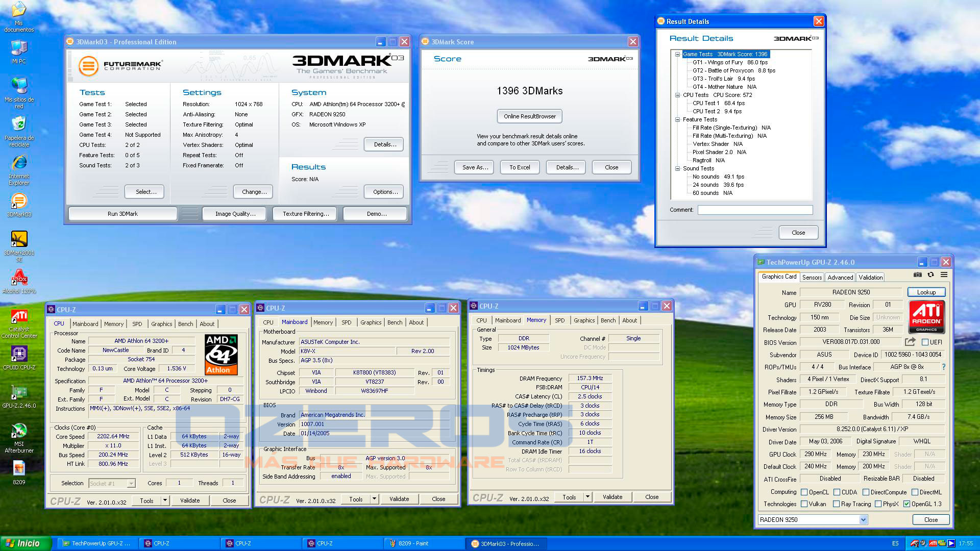Open Bench tab in leftmost CPU-Z window
Image resolution: width=980 pixels, height=551 pixels.
coord(185,324)
